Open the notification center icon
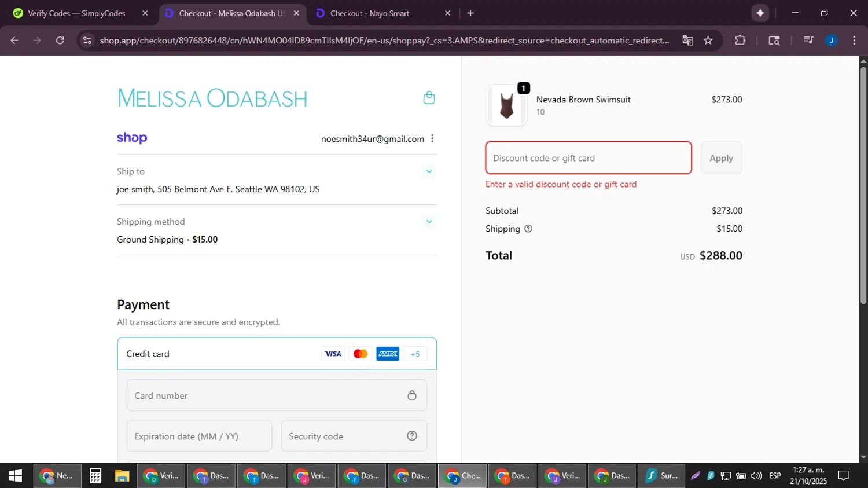 [844, 476]
